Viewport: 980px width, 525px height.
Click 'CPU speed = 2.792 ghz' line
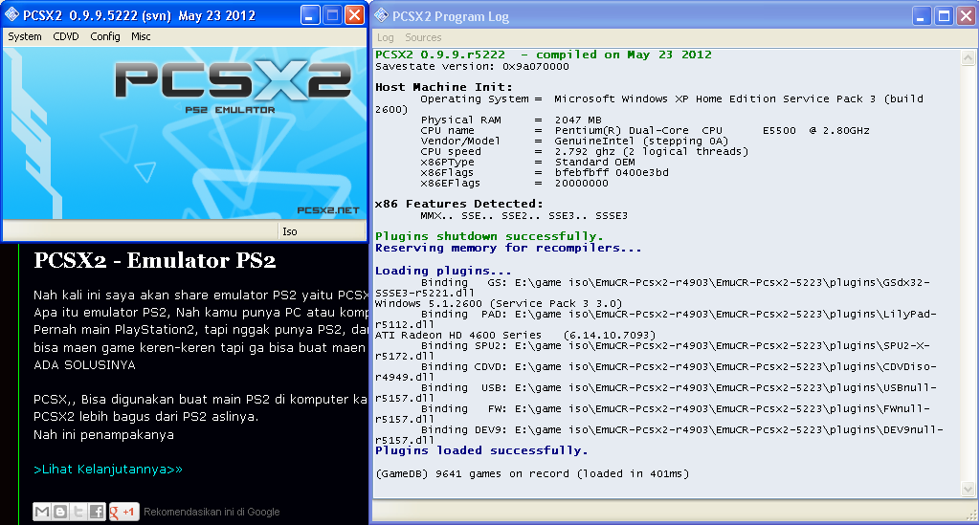point(584,152)
